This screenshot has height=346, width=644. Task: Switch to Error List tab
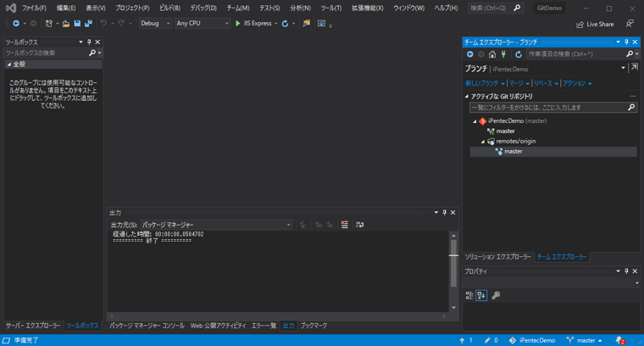point(264,326)
